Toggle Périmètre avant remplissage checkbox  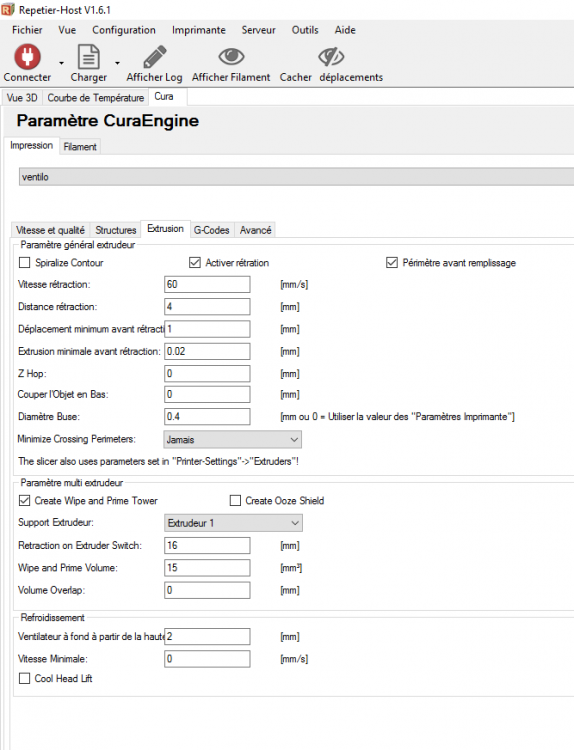click(x=392, y=263)
